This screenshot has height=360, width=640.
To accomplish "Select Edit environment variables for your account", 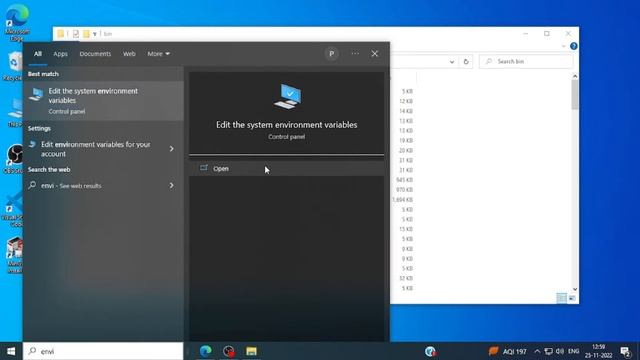I will click(96, 149).
